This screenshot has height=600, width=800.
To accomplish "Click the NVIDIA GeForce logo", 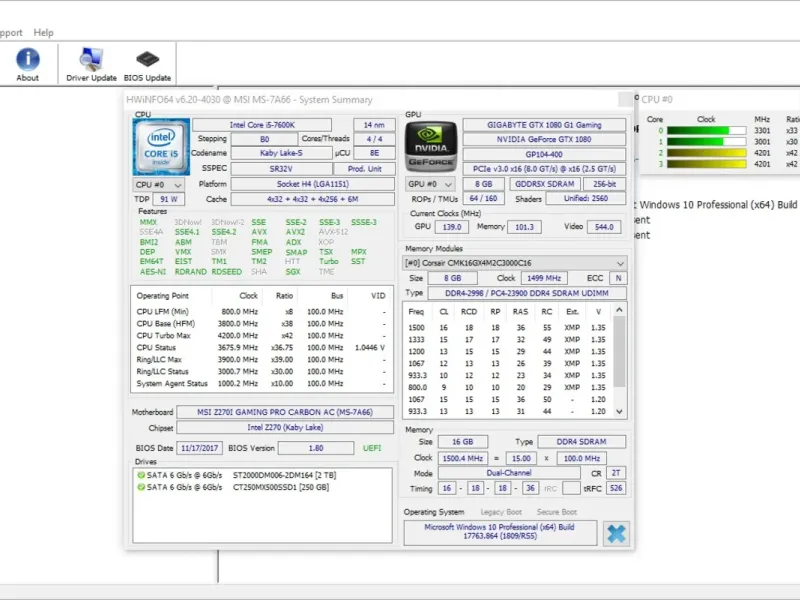I will click(431, 146).
